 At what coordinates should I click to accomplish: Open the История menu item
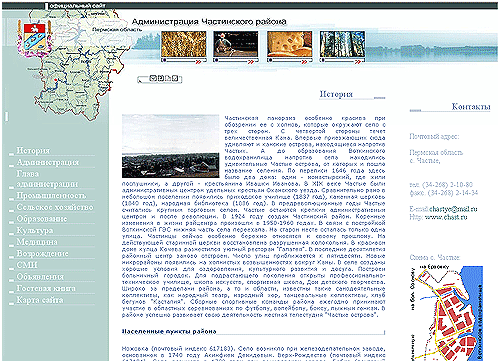33,151
